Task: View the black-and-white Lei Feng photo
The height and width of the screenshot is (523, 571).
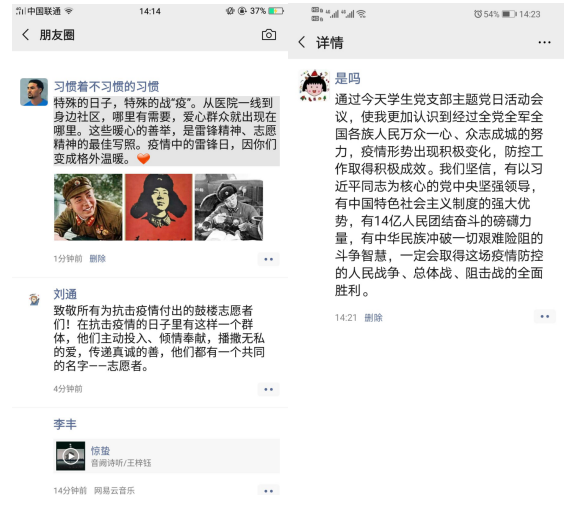Action: pyautogui.click(x=229, y=207)
